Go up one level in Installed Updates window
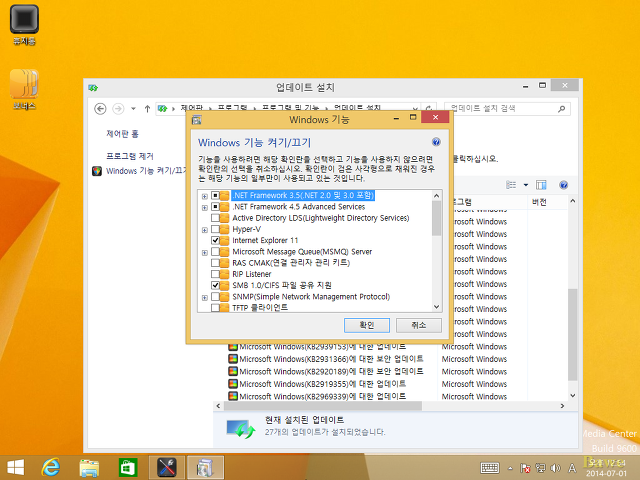The image size is (640, 480). [x=147, y=109]
